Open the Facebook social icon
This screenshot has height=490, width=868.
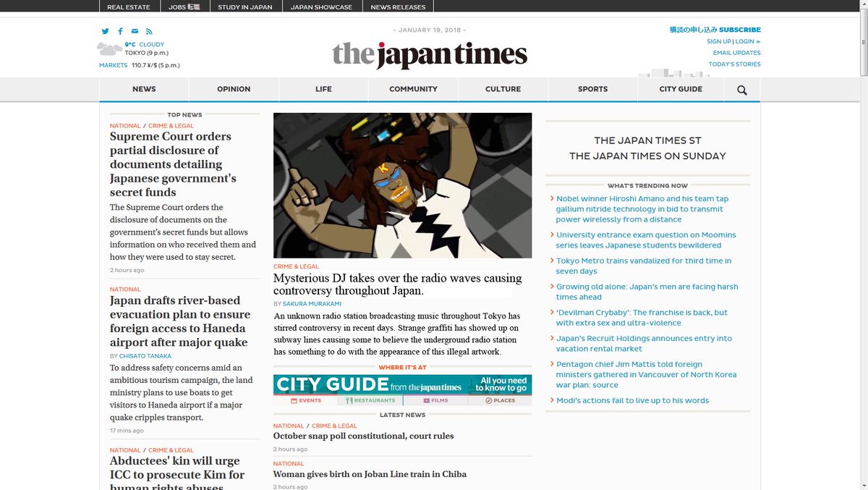click(120, 31)
